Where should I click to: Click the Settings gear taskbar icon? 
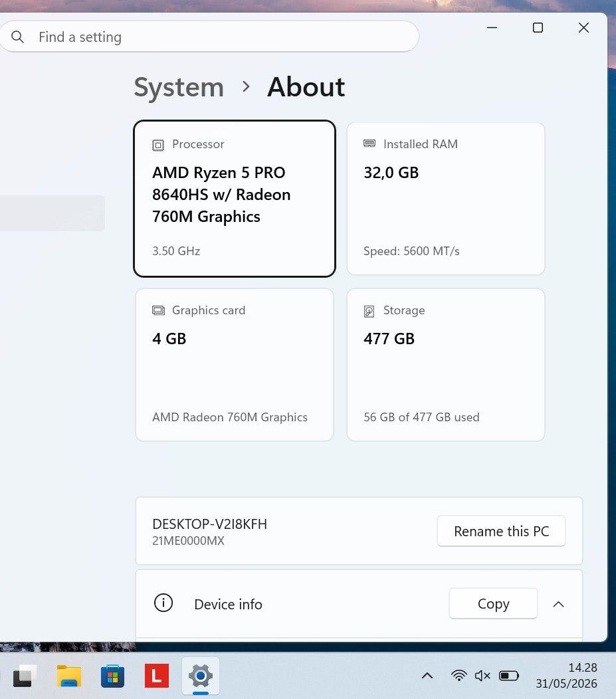click(x=201, y=676)
